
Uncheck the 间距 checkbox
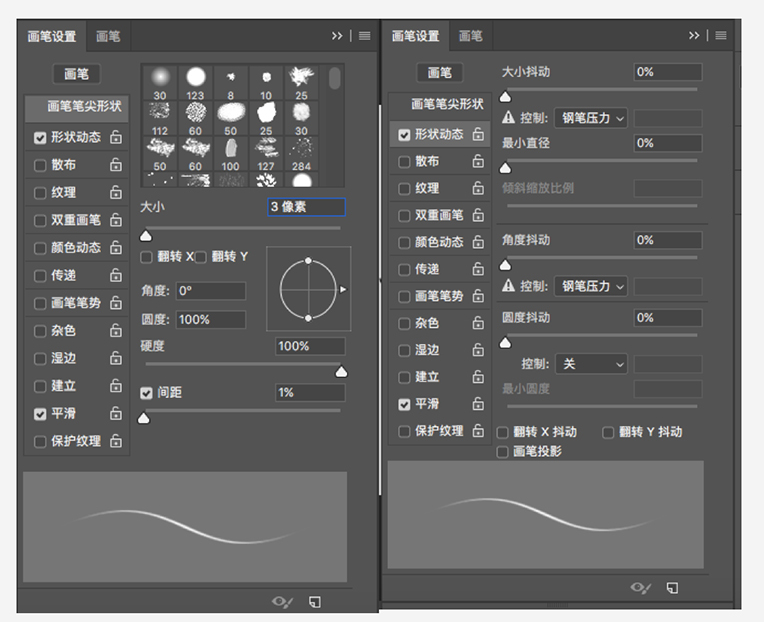click(x=147, y=393)
